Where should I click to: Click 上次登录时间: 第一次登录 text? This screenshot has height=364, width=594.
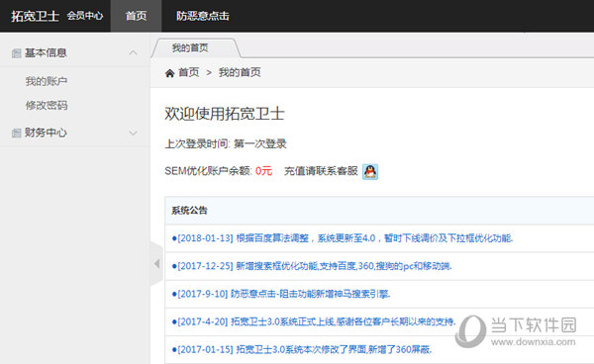[226, 143]
